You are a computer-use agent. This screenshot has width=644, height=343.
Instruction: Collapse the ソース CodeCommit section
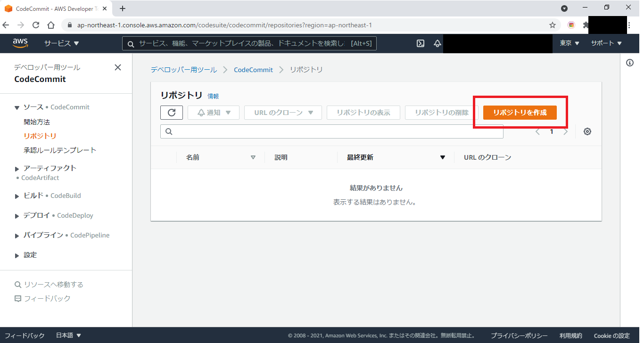[17, 107]
